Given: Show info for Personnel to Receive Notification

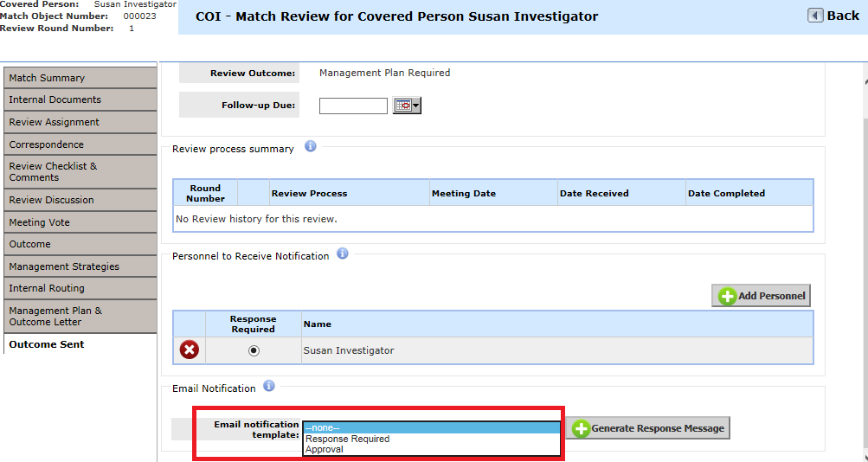Looking at the screenshot, I should [x=343, y=253].
